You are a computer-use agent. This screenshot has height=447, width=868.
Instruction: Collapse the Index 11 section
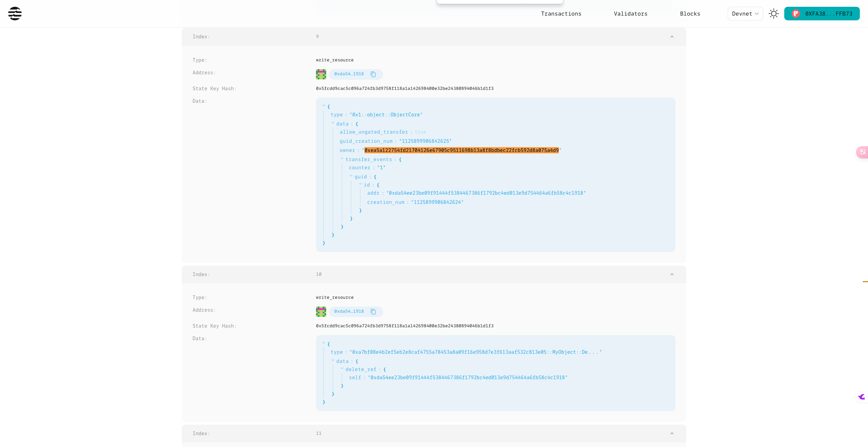(x=672, y=433)
